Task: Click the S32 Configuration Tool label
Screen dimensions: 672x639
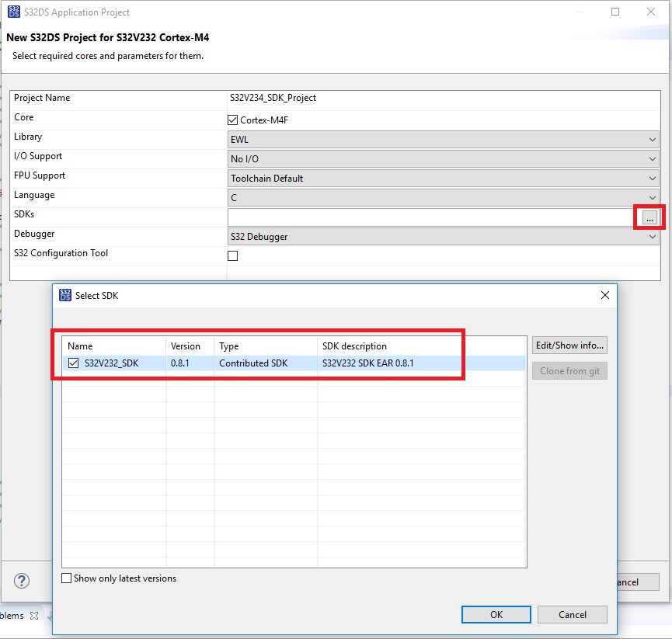Action: point(61,253)
